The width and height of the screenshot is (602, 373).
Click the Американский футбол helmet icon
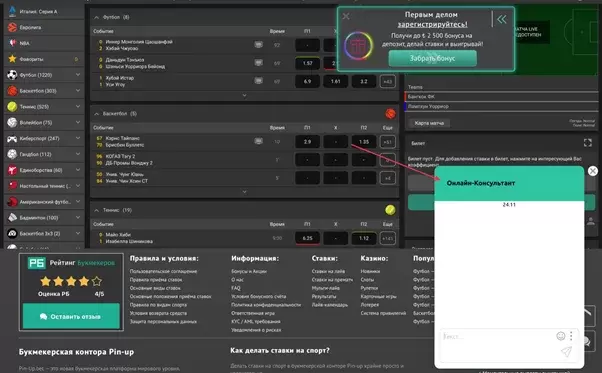12,201
